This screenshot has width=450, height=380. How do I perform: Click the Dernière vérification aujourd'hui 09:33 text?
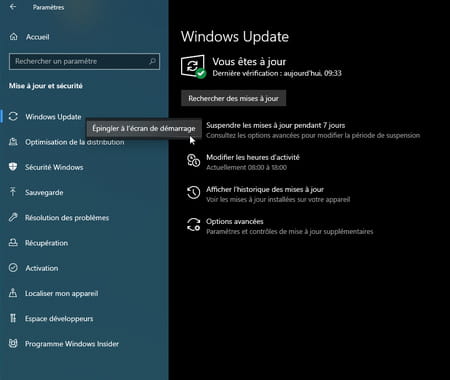277,73
